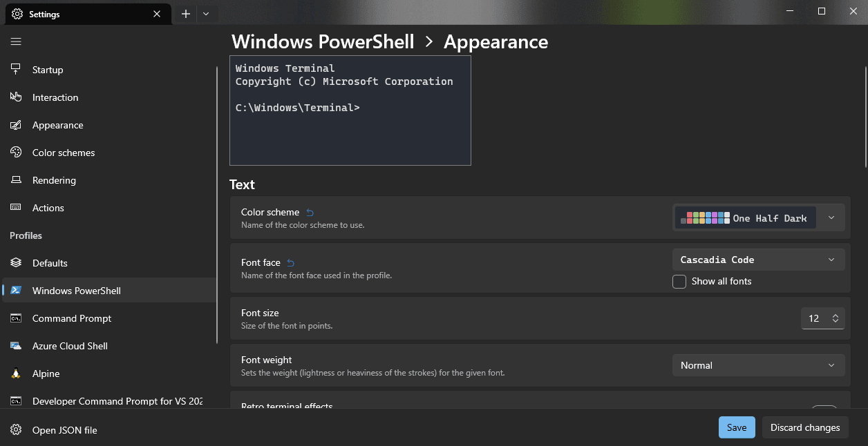Reset the Font face setting
The width and height of the screenshot is (868, 446).
tap(290, 262)
